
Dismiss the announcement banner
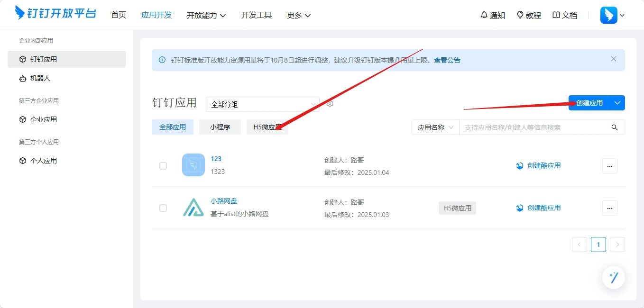click(614, 59)
